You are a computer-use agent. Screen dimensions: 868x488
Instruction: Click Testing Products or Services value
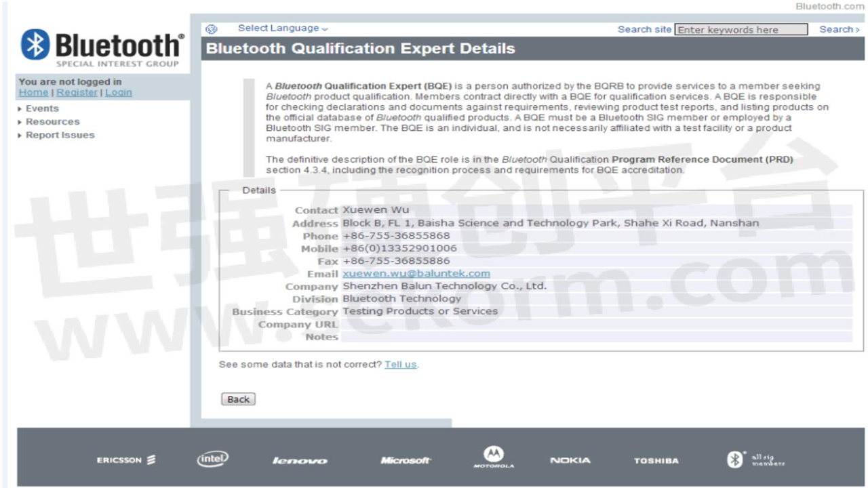pos(420,311)
